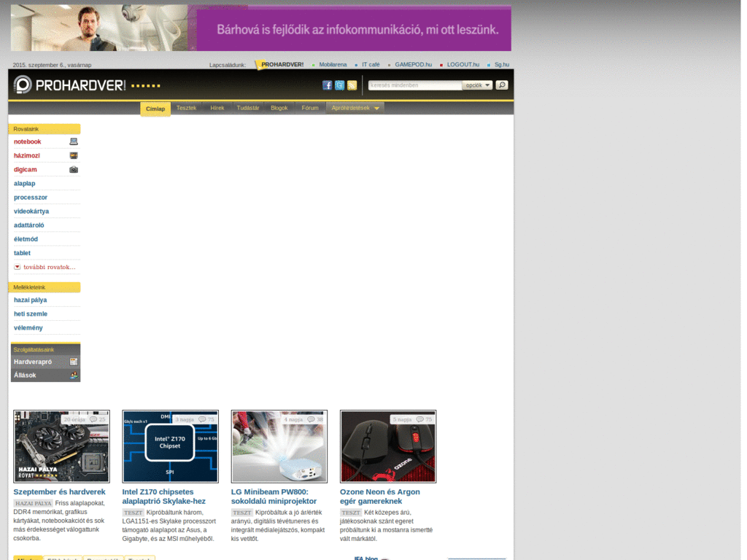Click the digicam camera icon
747x560 pixels.
[74, 169]
